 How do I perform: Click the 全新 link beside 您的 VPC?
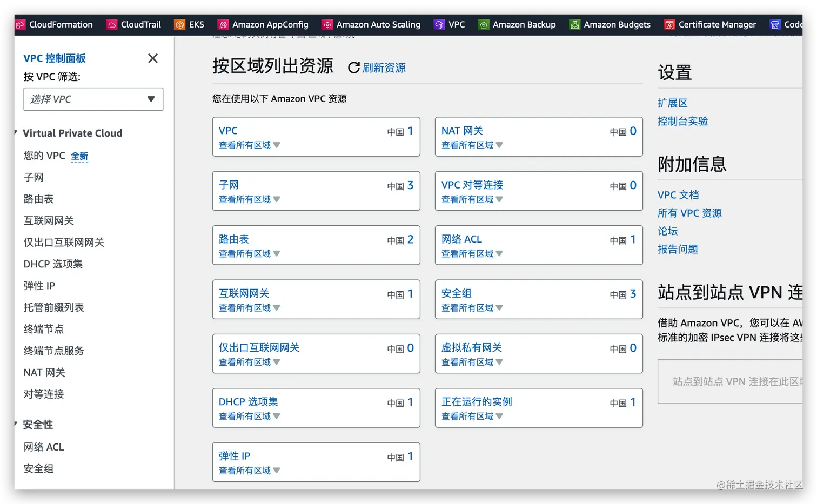(x=79, y=156)
